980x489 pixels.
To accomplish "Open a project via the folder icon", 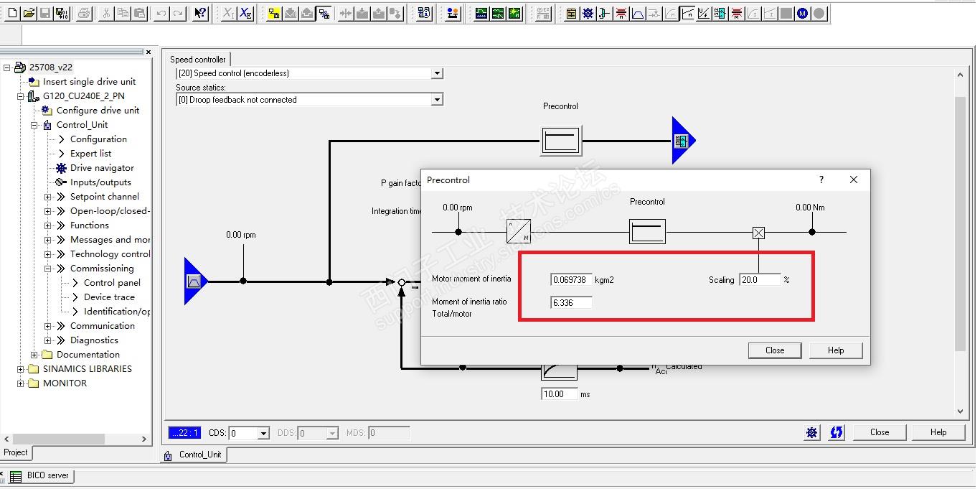I will point(29,13).
